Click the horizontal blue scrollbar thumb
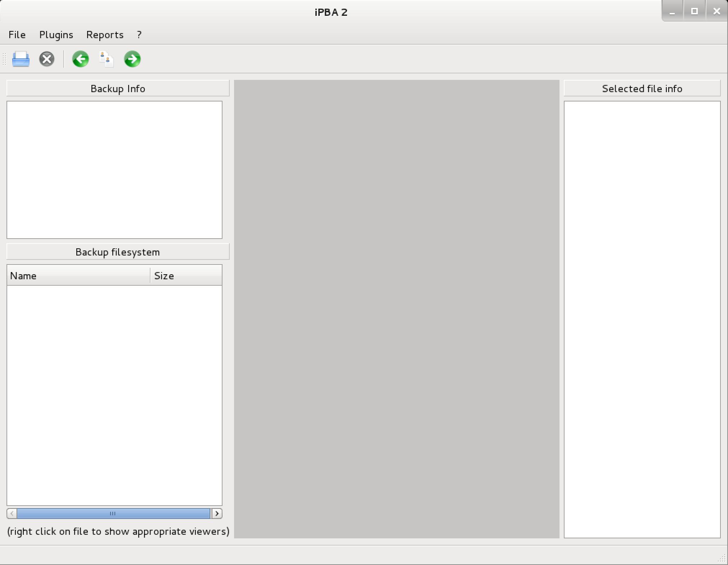 (x=113, y=514)
